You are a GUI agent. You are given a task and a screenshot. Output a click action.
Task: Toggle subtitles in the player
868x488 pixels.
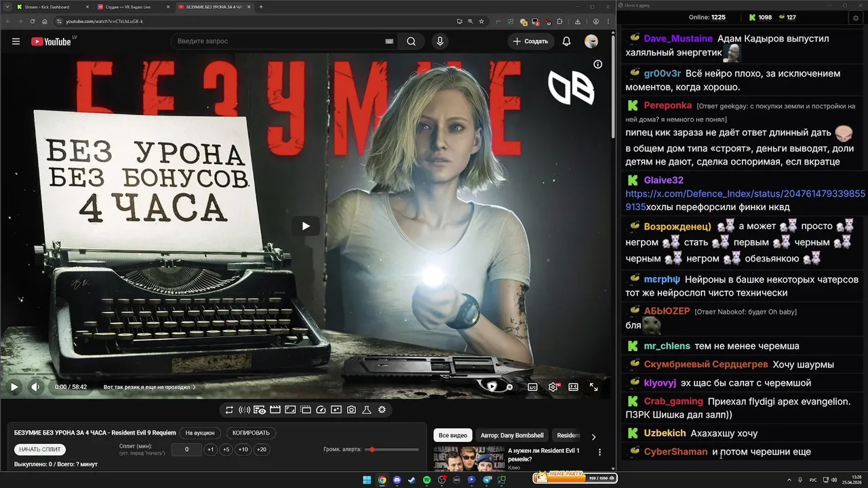532,387
